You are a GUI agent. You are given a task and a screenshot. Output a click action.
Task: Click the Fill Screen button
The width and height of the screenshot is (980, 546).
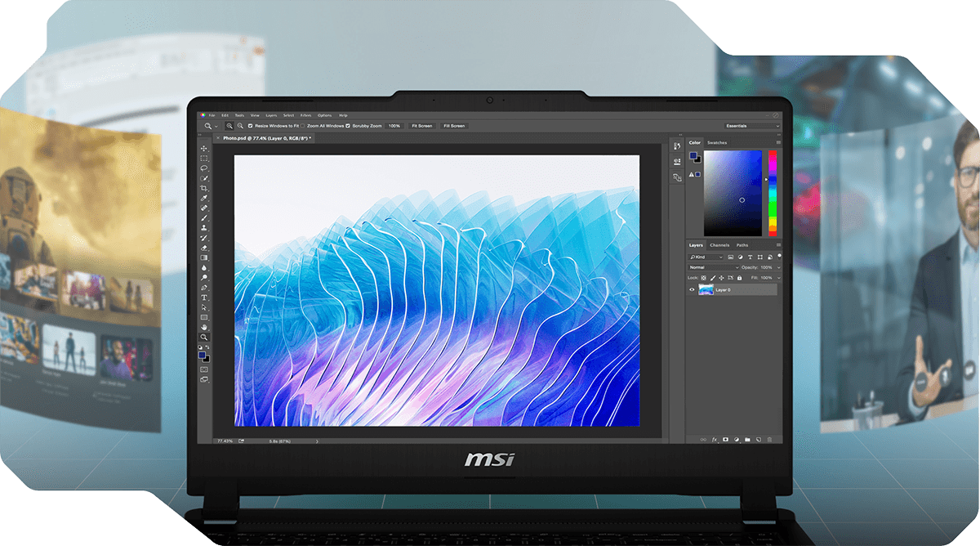(x=454, y=126)
